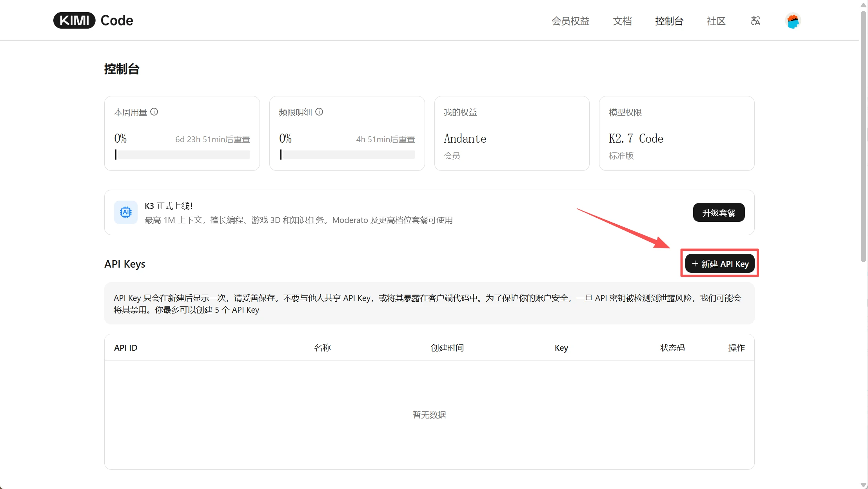
Task: Click the vertical page scrollbar
Action: [863, 136]
